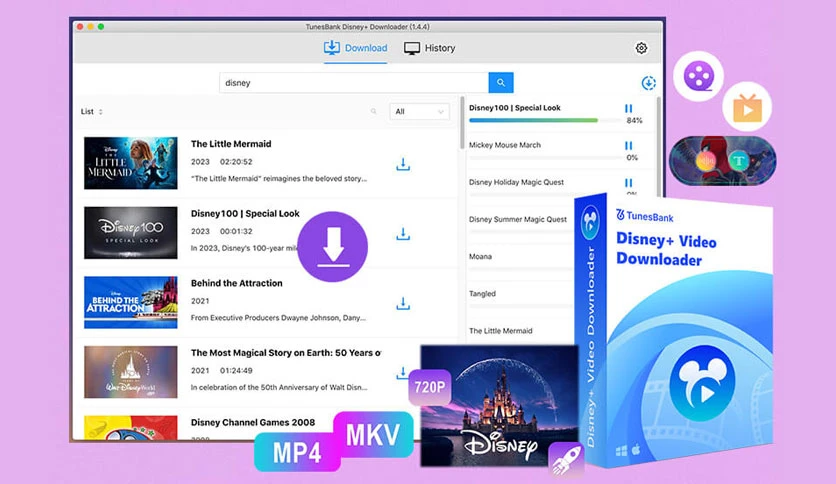The width and height of the screenshot is (836, 484).
Task: Open the Behind the Attraction thumbnail
Action: 131,302
